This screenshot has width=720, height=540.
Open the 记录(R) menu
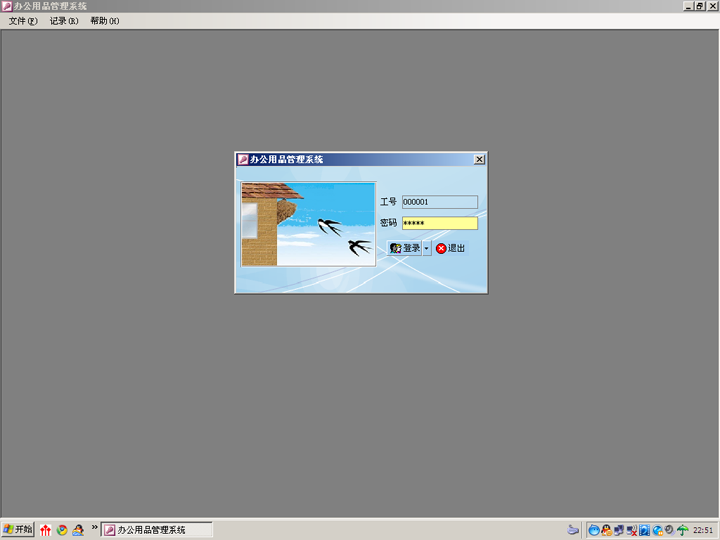[x=64, y=21]
